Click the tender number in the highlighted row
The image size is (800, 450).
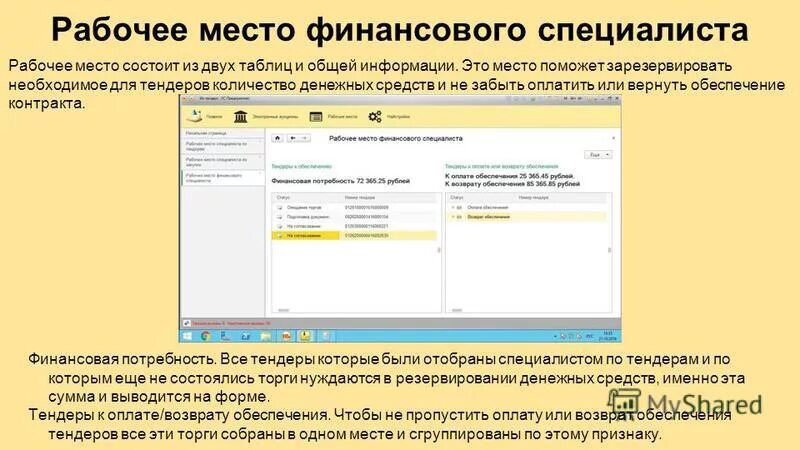click(x=367, y=236)
